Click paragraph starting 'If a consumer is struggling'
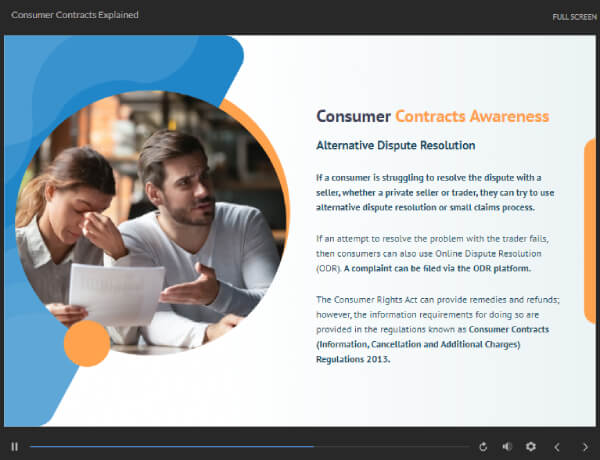This screenshot has width=600, height=460. [x=435, y=192]
